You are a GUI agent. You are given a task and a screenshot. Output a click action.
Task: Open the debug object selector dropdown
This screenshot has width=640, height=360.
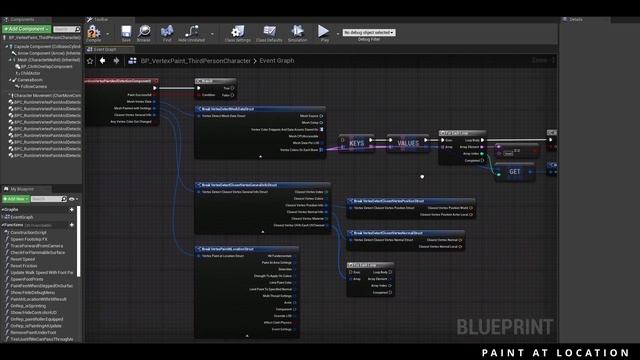(369, 32)
